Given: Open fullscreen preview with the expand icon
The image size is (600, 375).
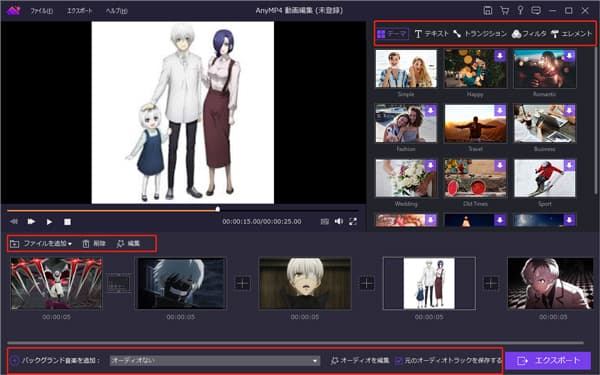Looking at the screenshot, I should pyautogui.click(x=353, y=221).
